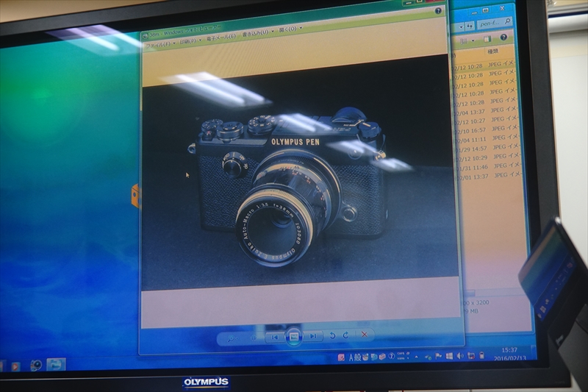Click the 種類 column header in Explorer
588x392 pixels.
click(492, 51)
